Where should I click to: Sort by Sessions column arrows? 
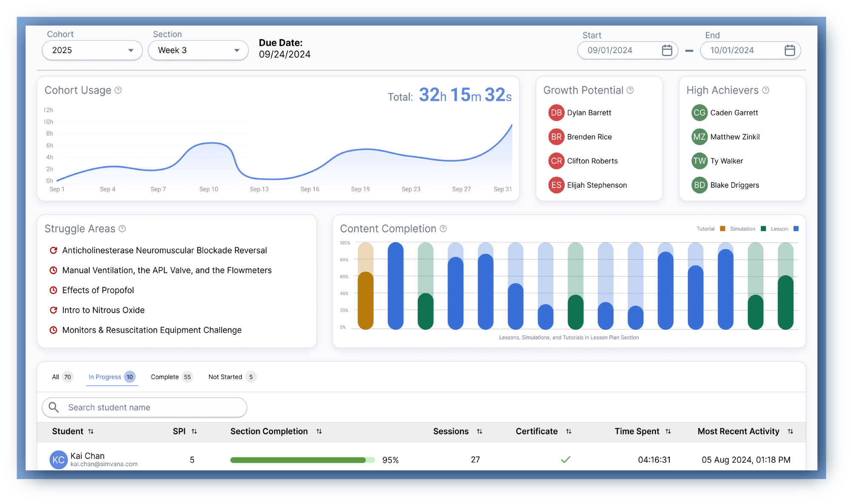480,432
